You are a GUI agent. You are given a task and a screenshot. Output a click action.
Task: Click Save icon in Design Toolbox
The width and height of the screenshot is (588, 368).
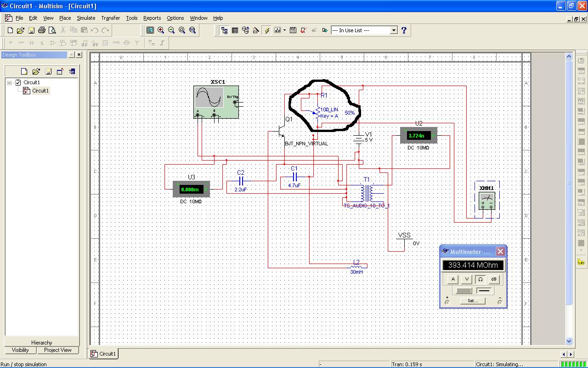coord(48,71)
